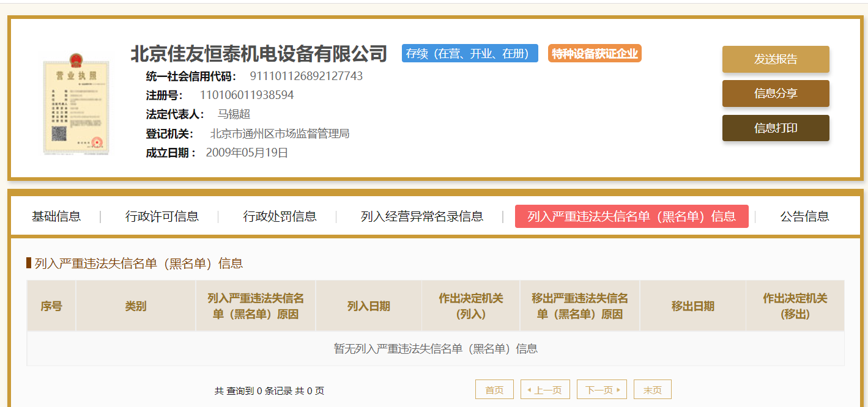This screenshot has height=407, width=868.
Task: Click the 作出决定机关(列入) column header
Action: pyautogui.click(x=471, y=306)
